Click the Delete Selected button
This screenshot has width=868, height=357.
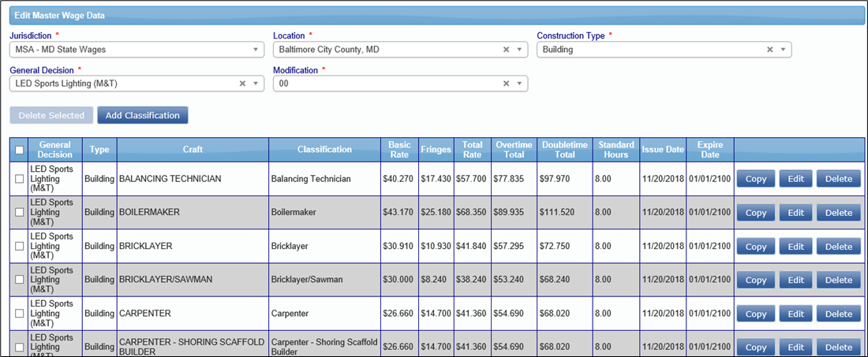point(51,116)
